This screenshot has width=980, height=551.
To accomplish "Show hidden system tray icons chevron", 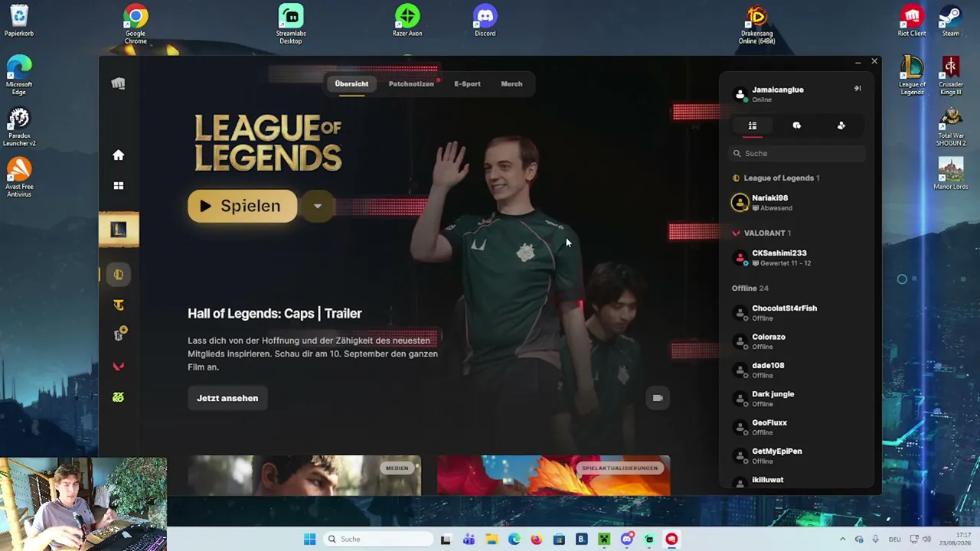I will (842, 539).
